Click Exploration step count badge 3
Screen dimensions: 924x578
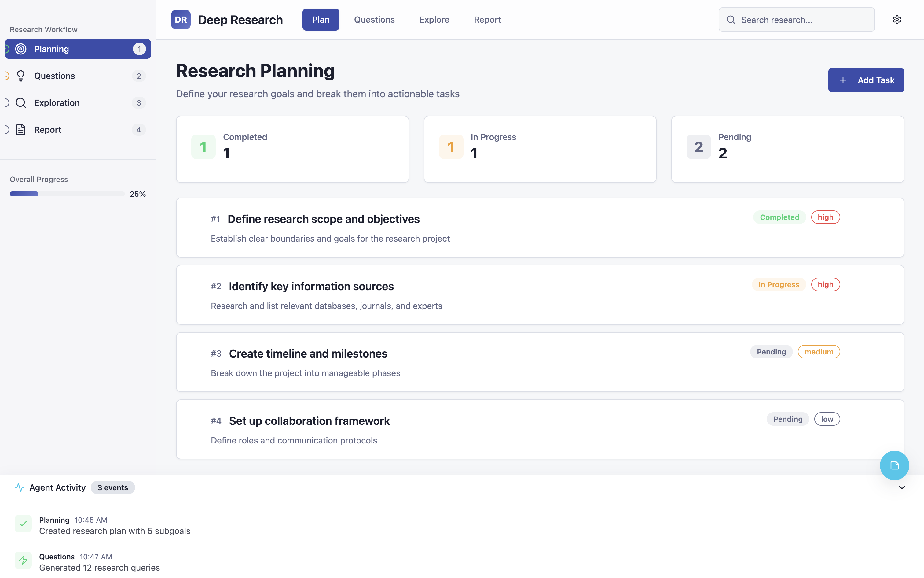139,103
